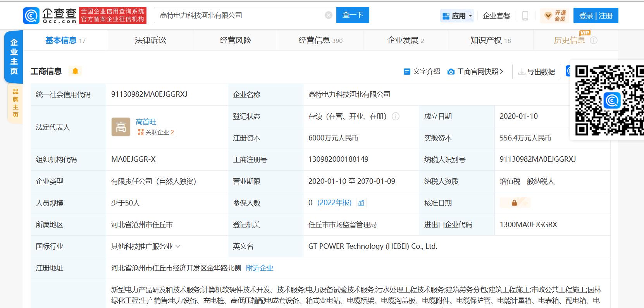Click the 导出数据 button
The width and height of the screenshot is (644, 308).
point(537,72)
